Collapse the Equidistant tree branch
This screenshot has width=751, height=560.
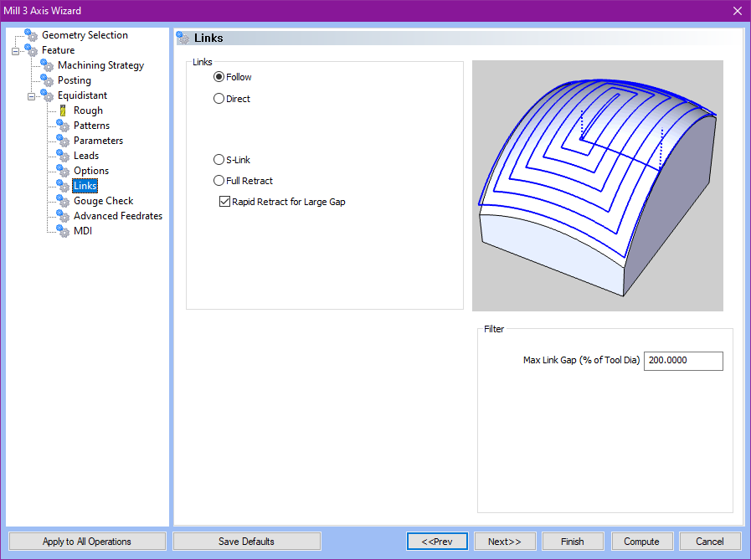(x=30, y=95)
